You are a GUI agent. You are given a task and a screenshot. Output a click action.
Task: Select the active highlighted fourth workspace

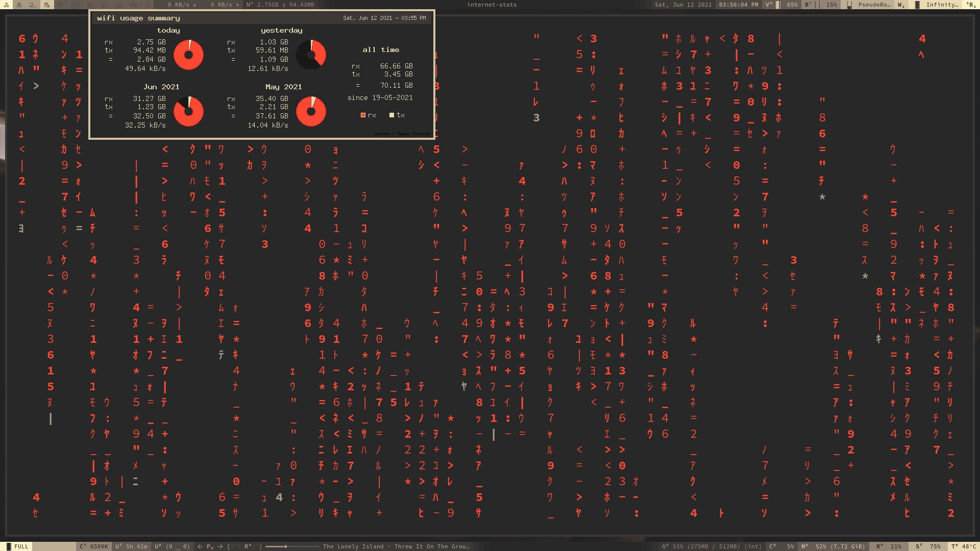47,5
